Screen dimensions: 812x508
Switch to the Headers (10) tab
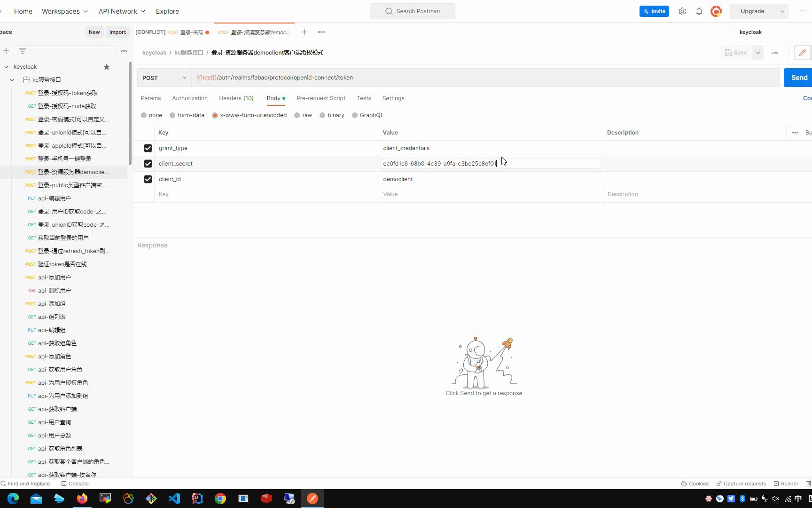[x=236, y=98]
